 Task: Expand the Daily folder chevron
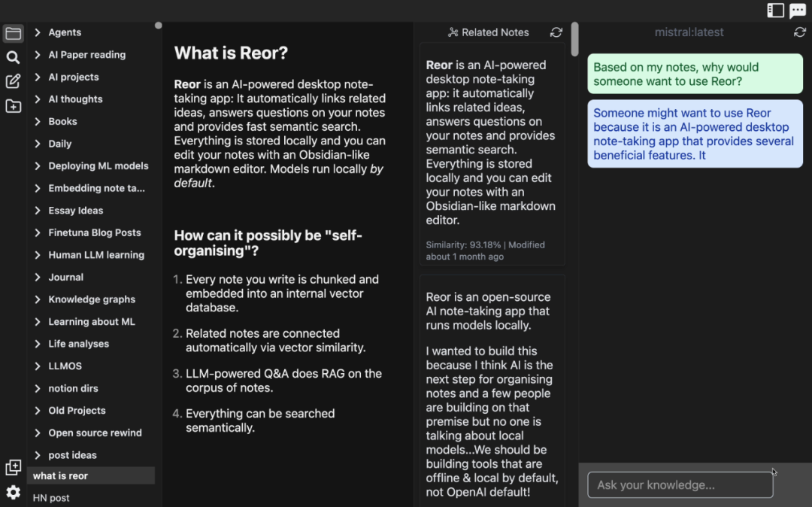tap(38, 144)
